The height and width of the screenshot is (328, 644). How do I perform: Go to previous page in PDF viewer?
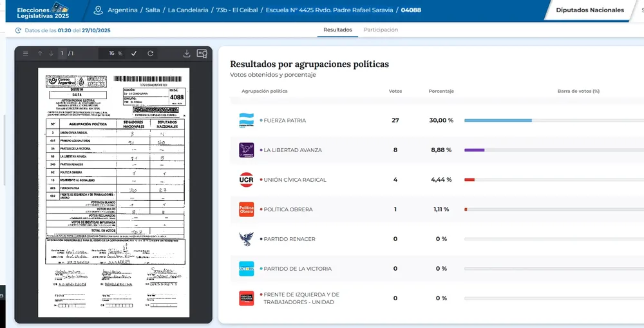pos(40,53)
